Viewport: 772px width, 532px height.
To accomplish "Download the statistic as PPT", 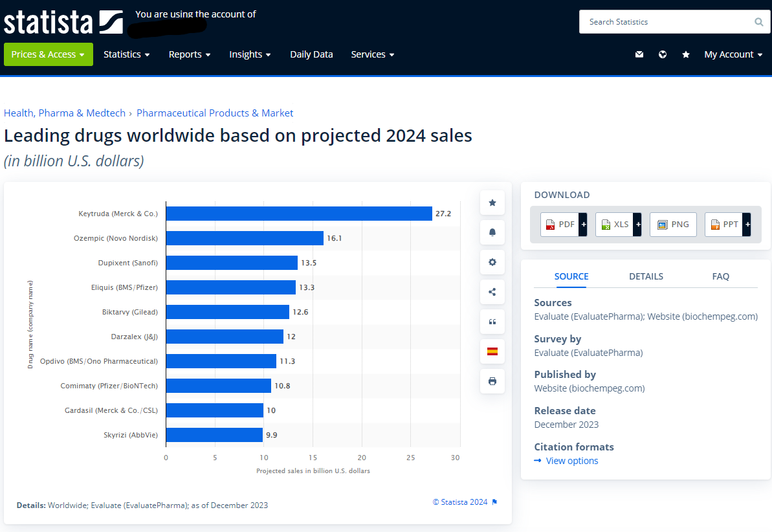I will click(723, 225).
